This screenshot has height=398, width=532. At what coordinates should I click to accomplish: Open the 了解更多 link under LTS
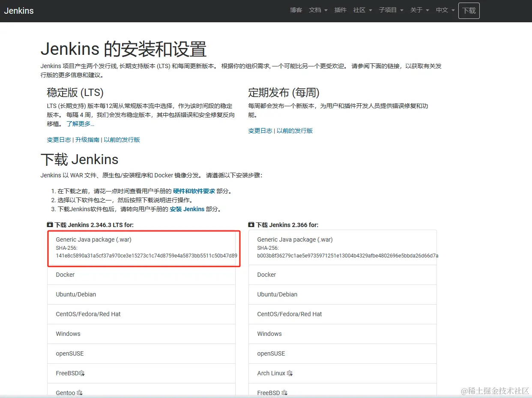coord(81,124)
